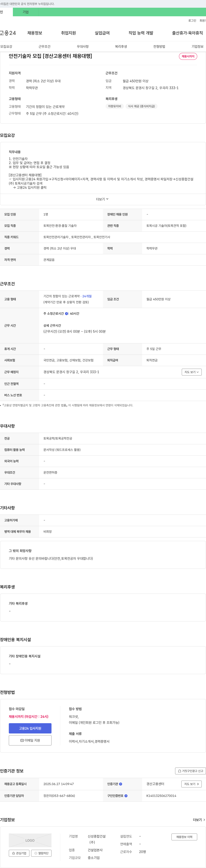Click 문서작성 (워드프로세스 활용) computer skill value
This screenshot has height=868, width=206.
pyautogui.click(x=62, y=450)
